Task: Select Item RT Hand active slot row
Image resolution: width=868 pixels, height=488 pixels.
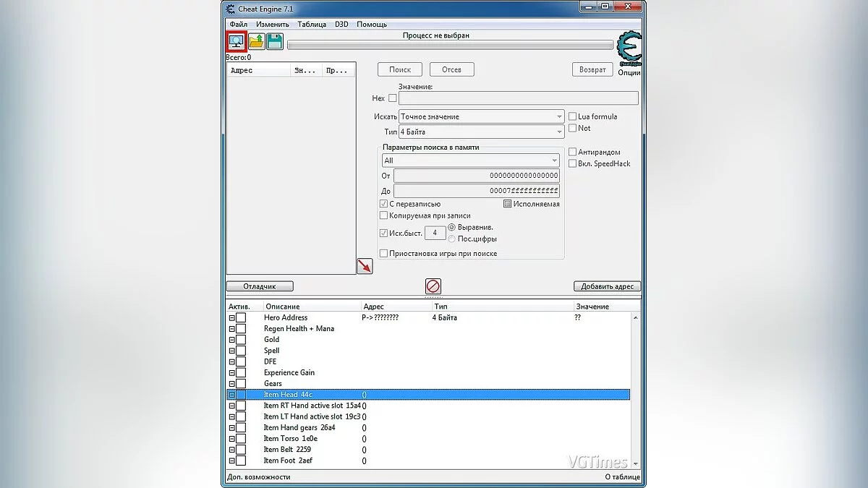Action: point(428,406)
